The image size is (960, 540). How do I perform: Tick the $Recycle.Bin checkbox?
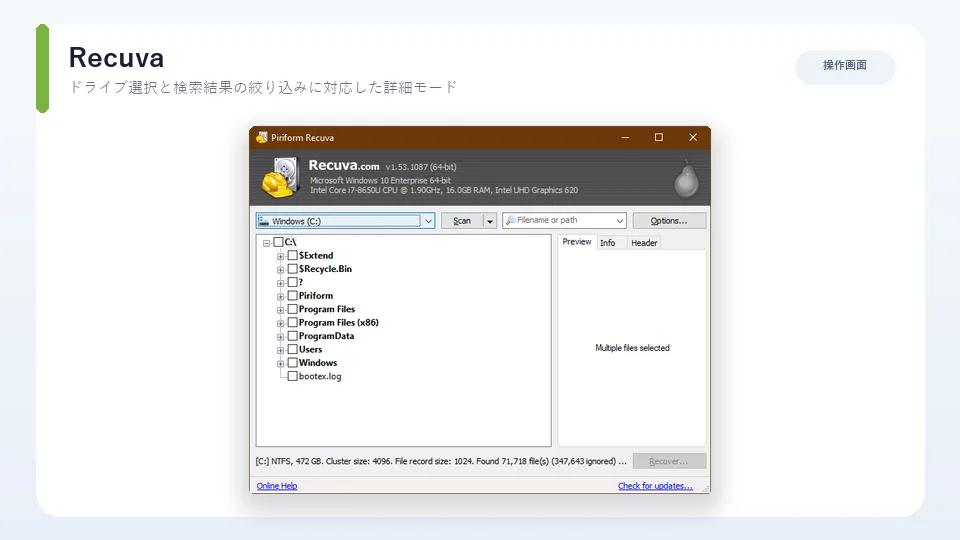(x=293, y=269)
